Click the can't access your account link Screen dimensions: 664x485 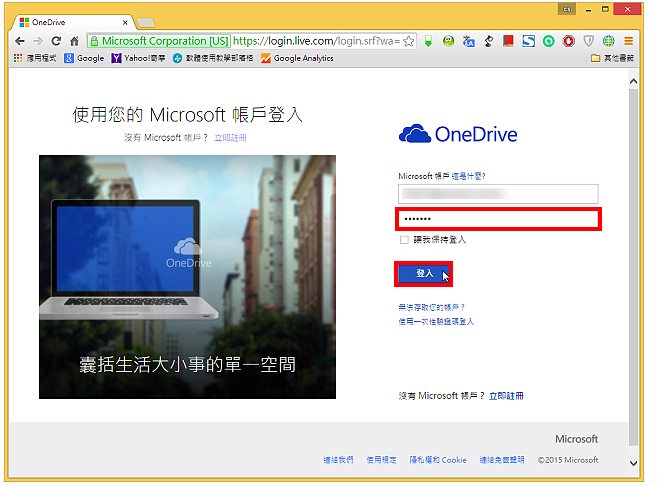[432, 308]
